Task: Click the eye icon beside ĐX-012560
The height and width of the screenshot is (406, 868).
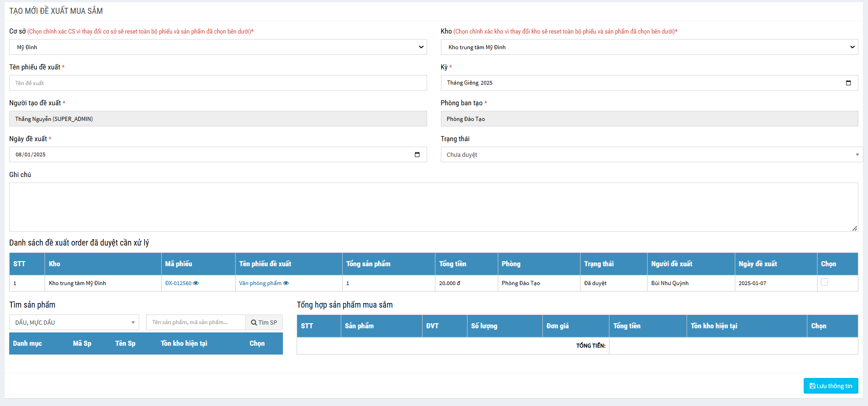Action: pyautogui.click(x=196, y=283)
